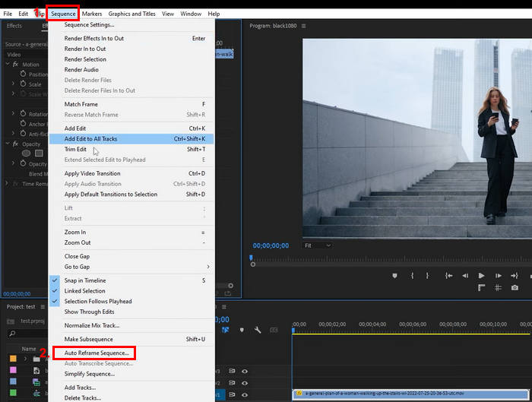Toggle the rulers icon below playback controls
The height and width of the screenshot is (402, 532).
[481, 288]
